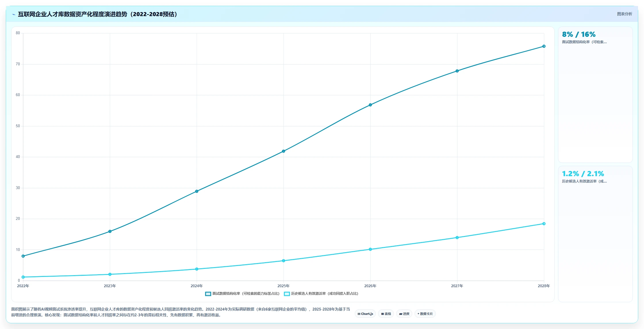Click the 2026年 point on the light cyan line
644x329 pixels.
click(x=370, y=249)
